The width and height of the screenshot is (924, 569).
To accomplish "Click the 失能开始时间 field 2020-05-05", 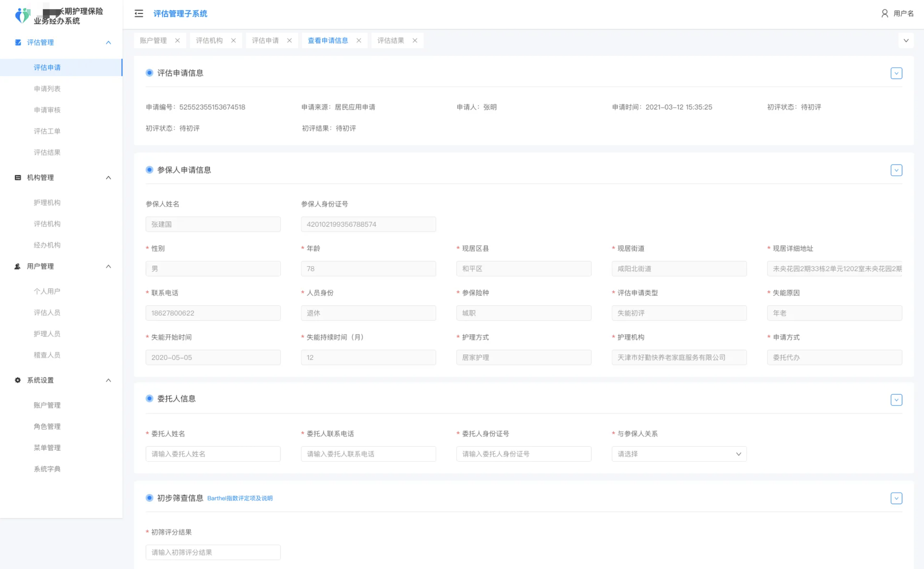I will click(213, 357).
